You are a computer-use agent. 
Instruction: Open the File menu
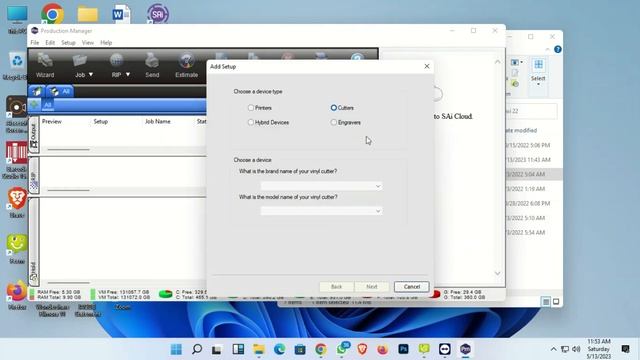pos(35,42)
